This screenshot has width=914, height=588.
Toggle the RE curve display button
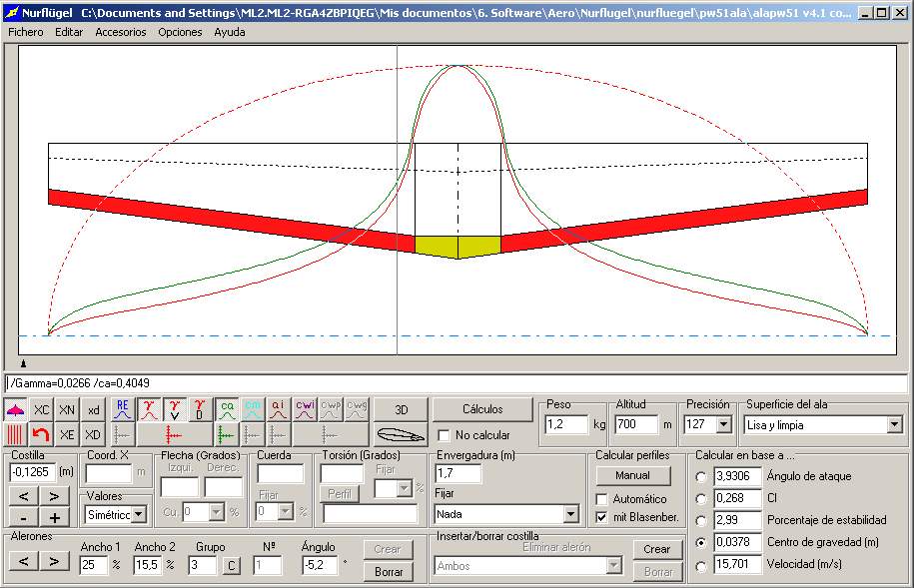(122, 409)
